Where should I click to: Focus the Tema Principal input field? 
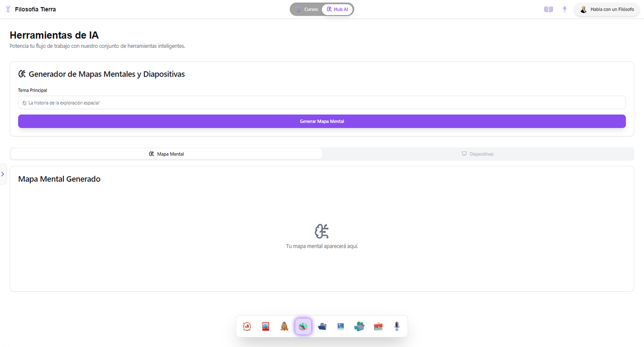322,103
